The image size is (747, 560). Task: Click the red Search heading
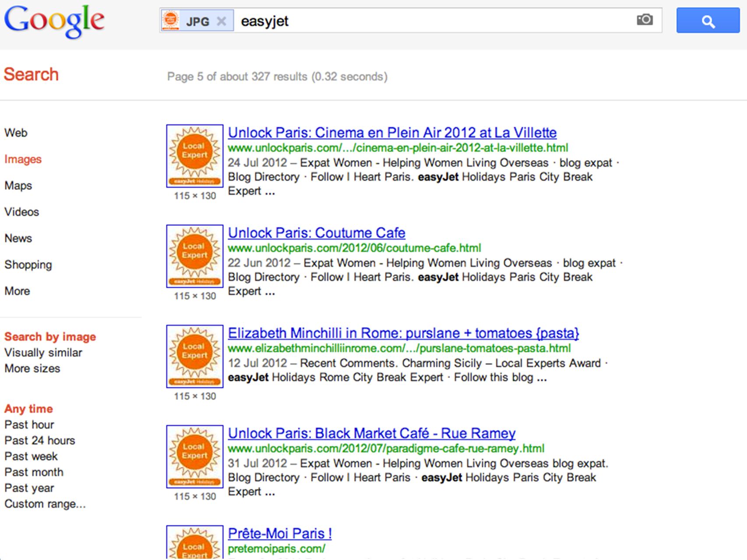click(31, 74)
